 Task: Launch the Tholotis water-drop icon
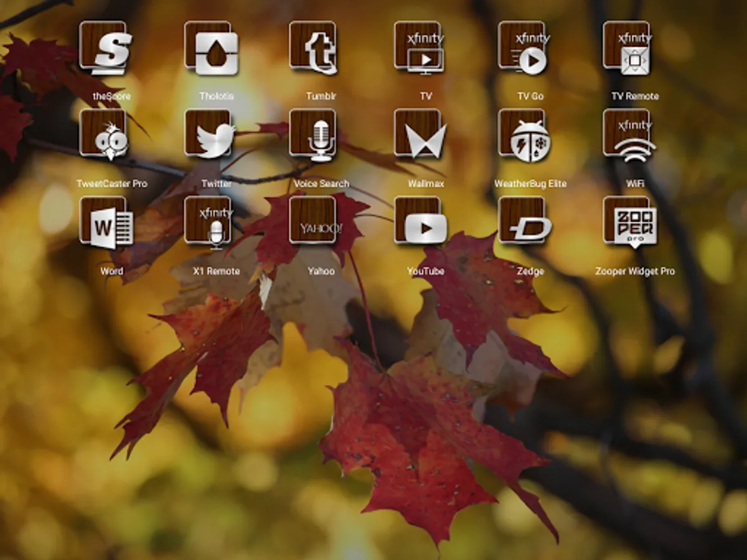211,48
